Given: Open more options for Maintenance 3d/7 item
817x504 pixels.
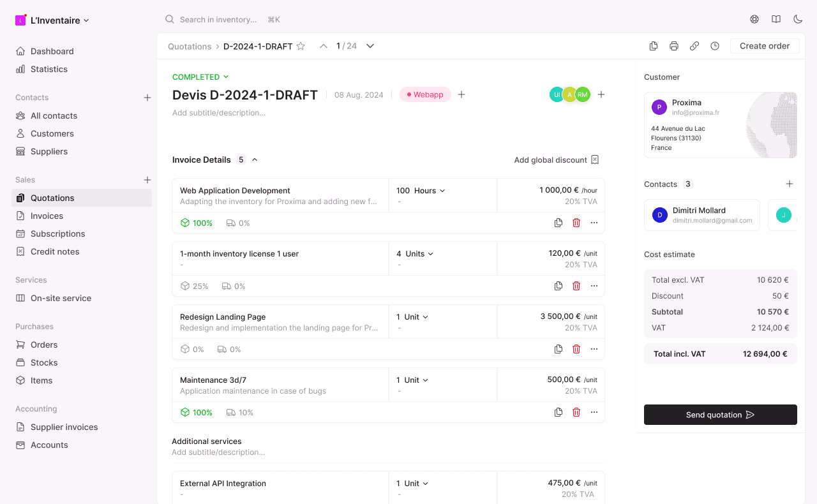Looking at the screenshot, I should (x=594, y=412).
